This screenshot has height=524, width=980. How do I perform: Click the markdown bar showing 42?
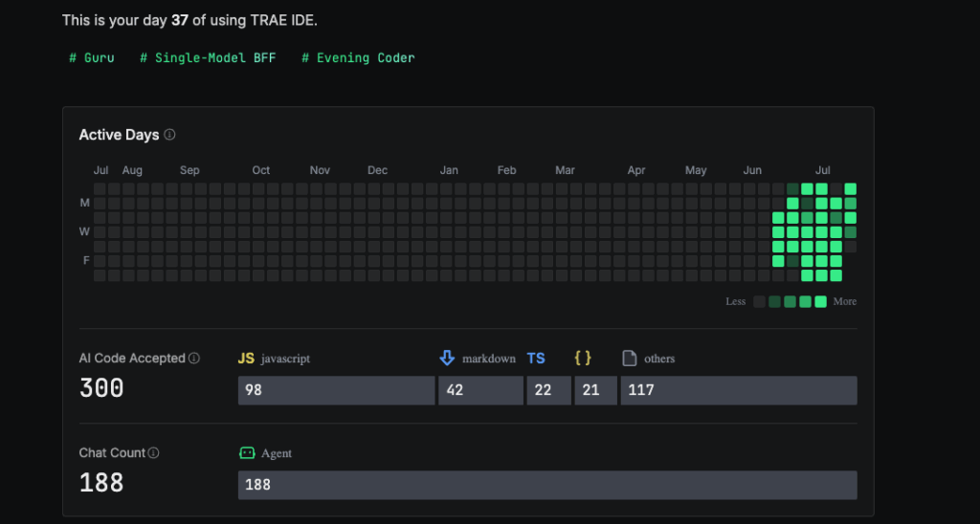(x=480, y=390)
